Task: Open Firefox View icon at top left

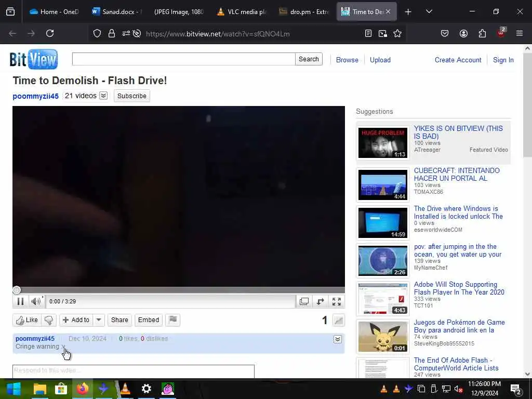Action: tap(10, 11)
